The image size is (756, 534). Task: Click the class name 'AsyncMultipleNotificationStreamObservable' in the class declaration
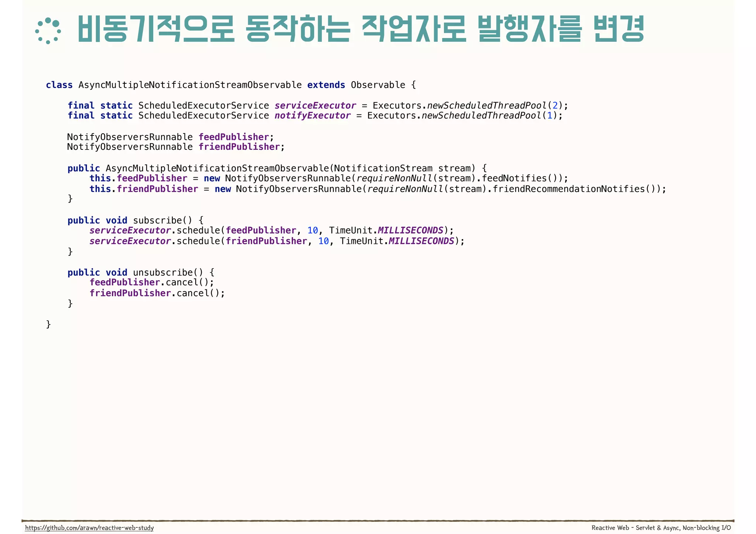[190, 85]
